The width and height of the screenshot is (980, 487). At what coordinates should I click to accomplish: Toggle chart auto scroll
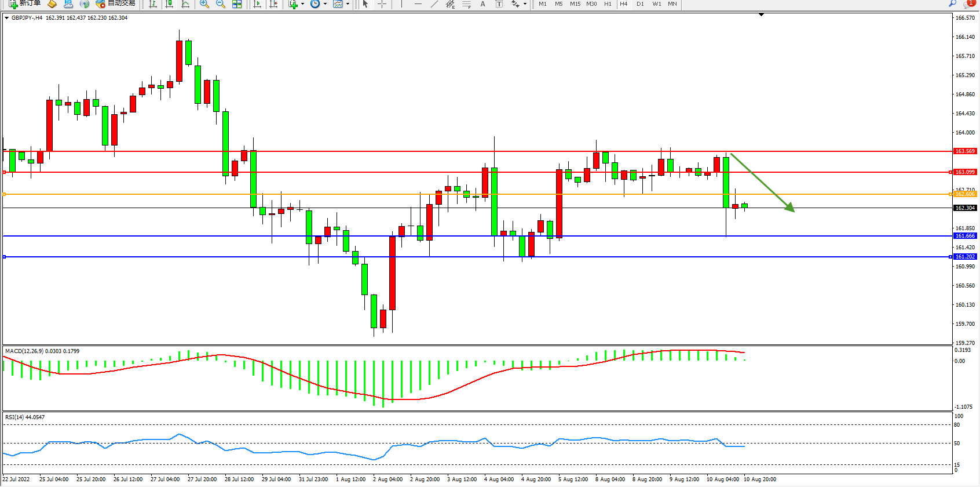(x=257, y=4)
